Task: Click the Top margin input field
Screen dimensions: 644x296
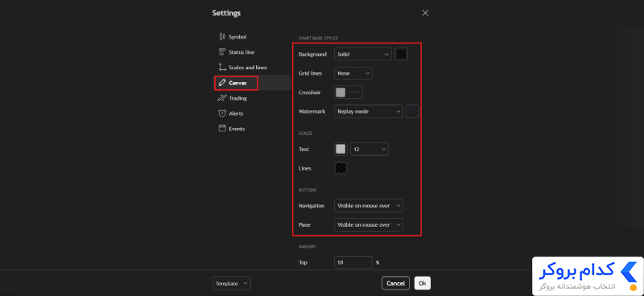Action: click(353, 262)
